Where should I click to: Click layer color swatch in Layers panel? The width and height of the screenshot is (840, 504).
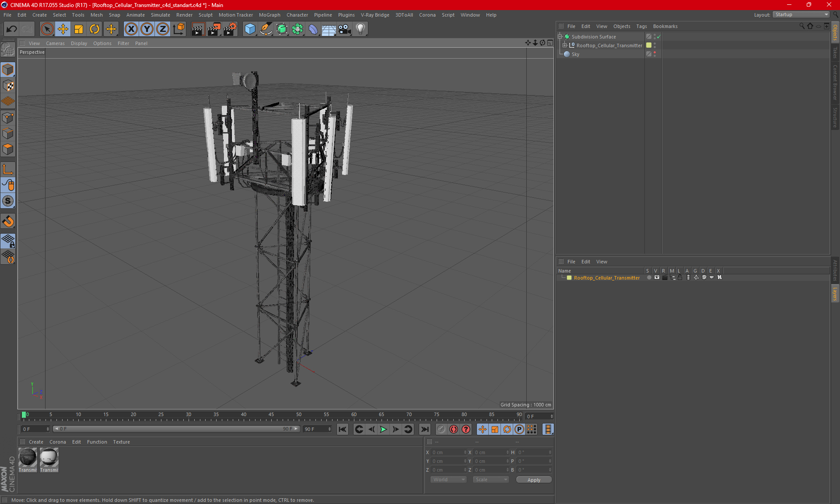tap(569, 278)
